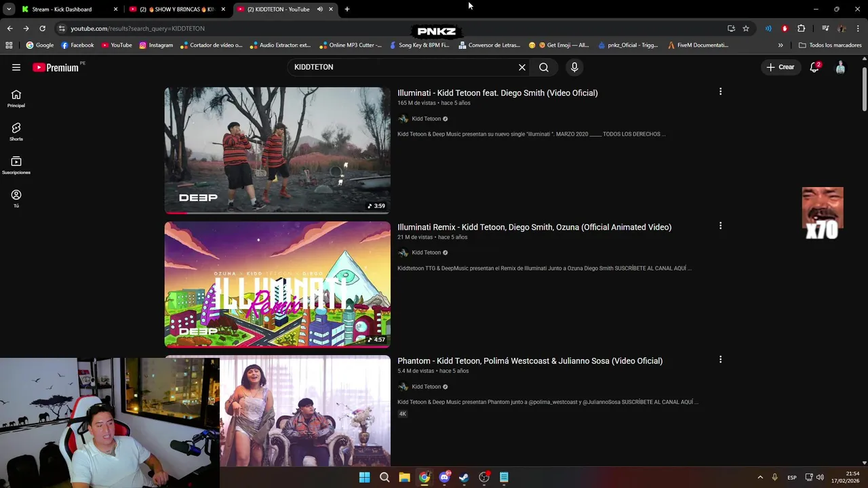
Task: Bookmark this page with star icon
Action: coord(746,28)
